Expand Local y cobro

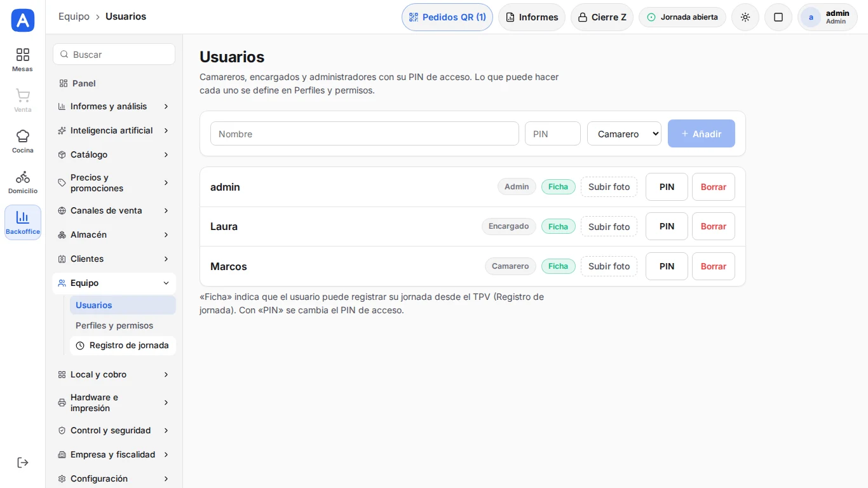coord(114,374)
